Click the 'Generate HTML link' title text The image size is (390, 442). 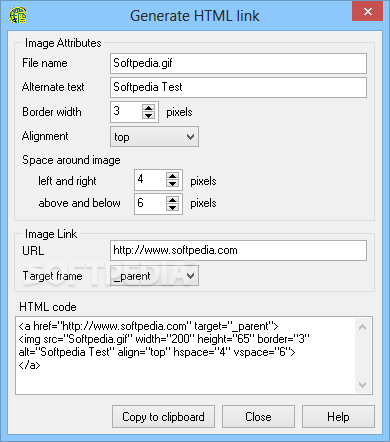[195, 16]
